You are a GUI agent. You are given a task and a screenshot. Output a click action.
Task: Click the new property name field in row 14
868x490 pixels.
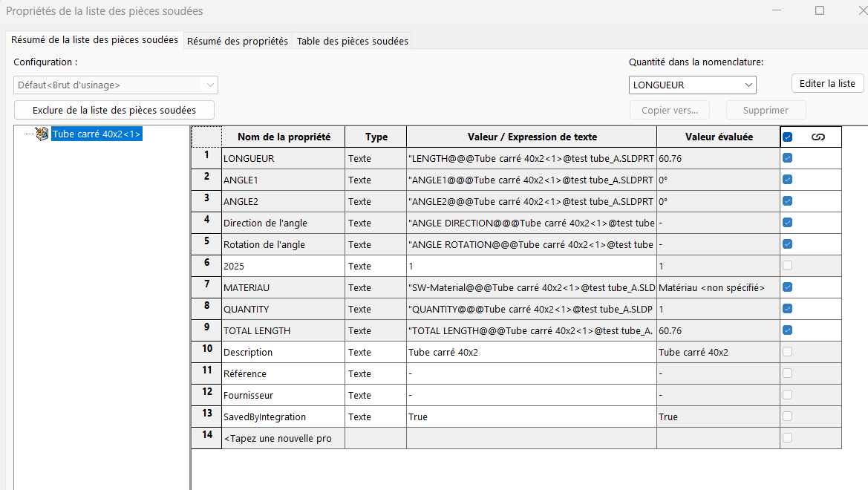tap(283, 438)
